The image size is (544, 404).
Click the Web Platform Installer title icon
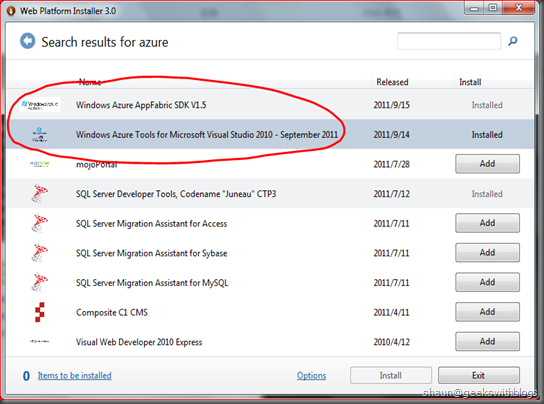click(x=11, y=11)
